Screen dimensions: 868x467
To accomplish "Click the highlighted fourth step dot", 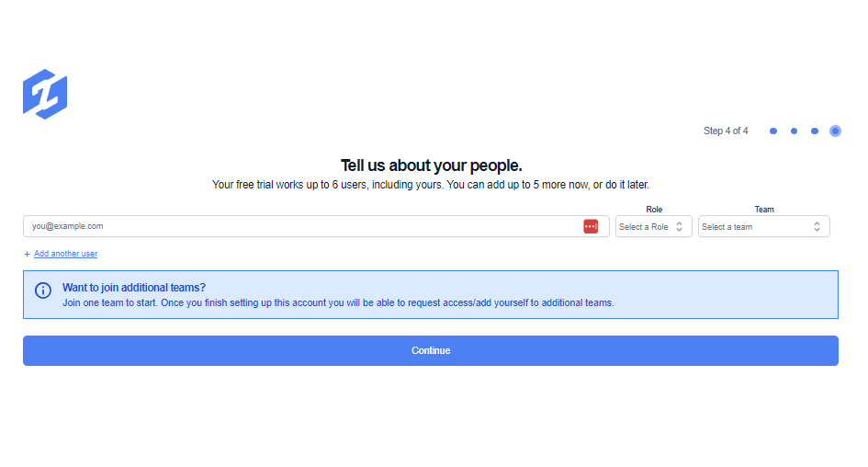I will point(835,131).
